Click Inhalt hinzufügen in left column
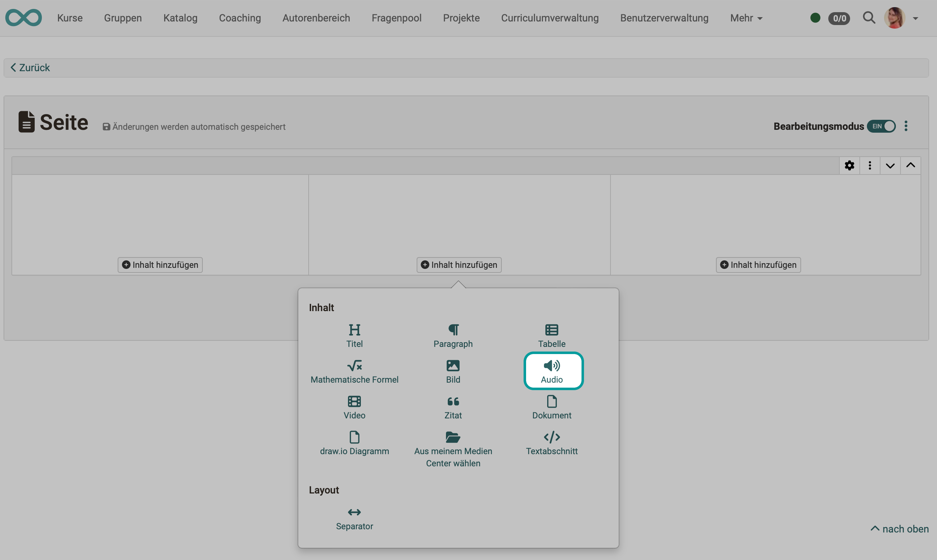The width and height of the screenshot is (937, 560). [x=160, y=265]
